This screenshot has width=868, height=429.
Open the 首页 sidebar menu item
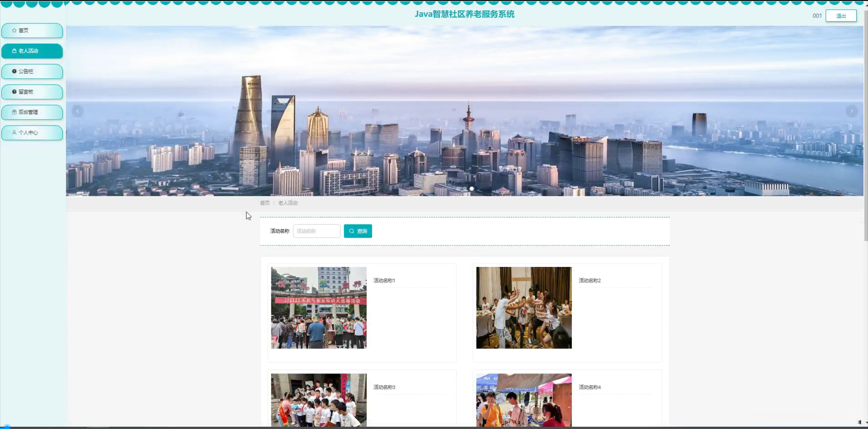(32, 31)
